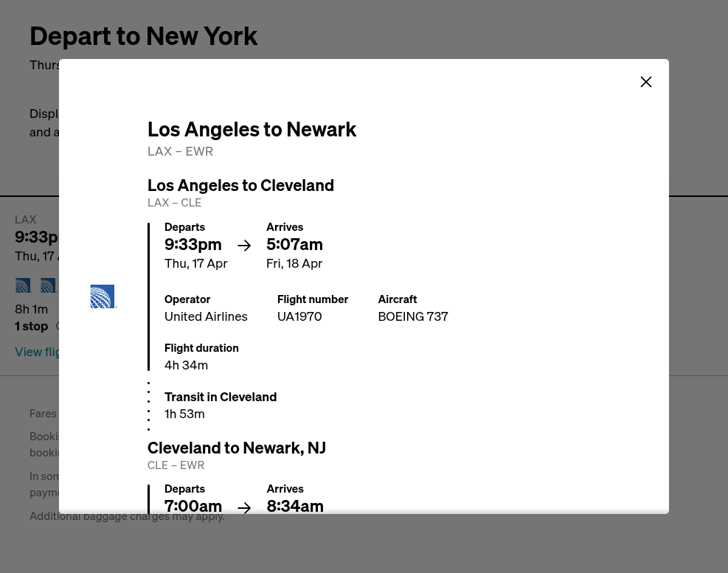Click the LAX airport code behind dialog
The image size is (728, 573).
[x=26, y=220]
